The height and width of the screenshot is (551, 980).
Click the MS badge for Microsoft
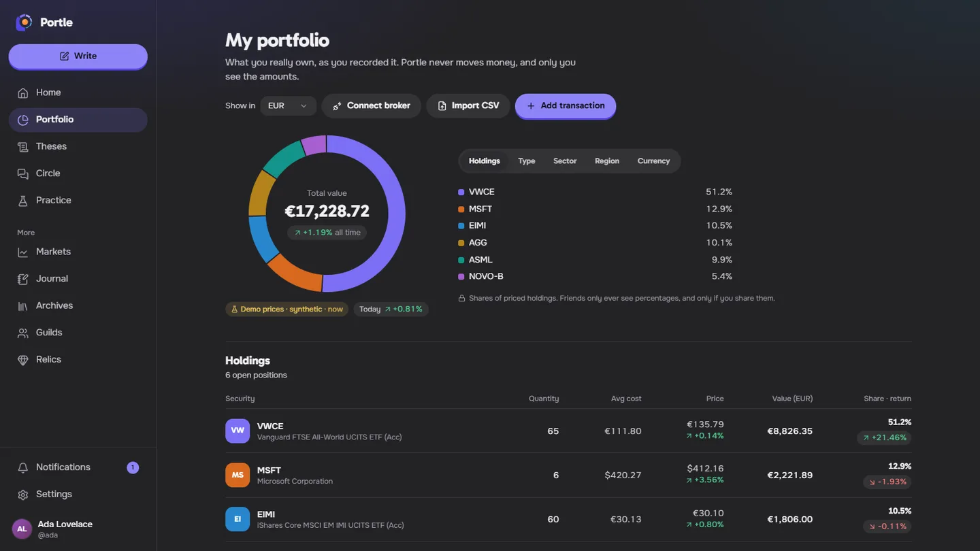[x=238, y=475]
